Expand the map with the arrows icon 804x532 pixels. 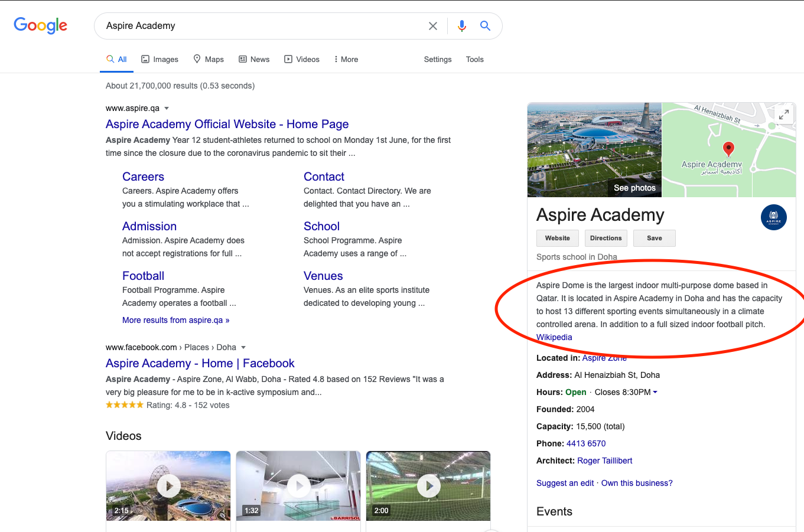(x=784, y=115)
